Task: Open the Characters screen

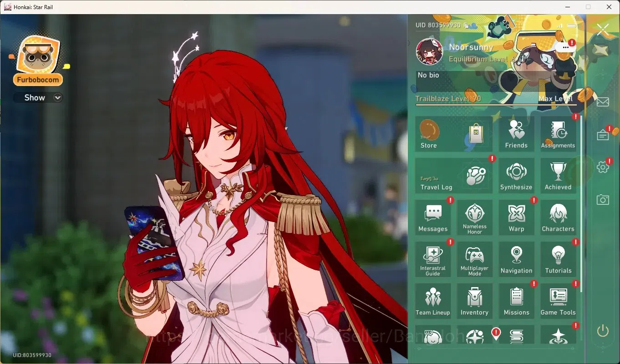Action: 558,218
